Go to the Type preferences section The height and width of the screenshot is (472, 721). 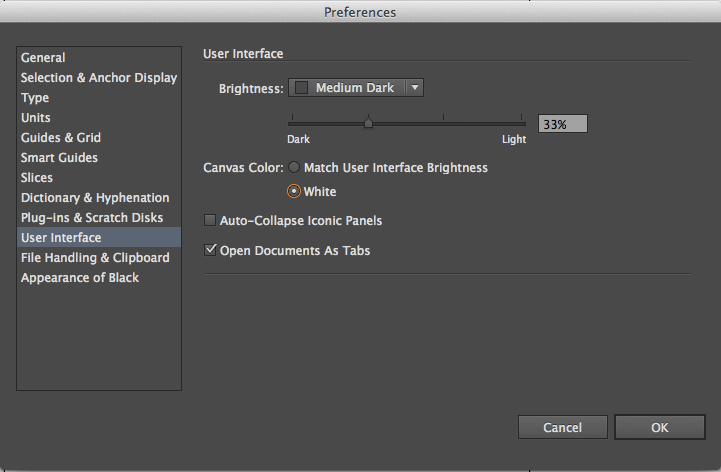[35, 98]
